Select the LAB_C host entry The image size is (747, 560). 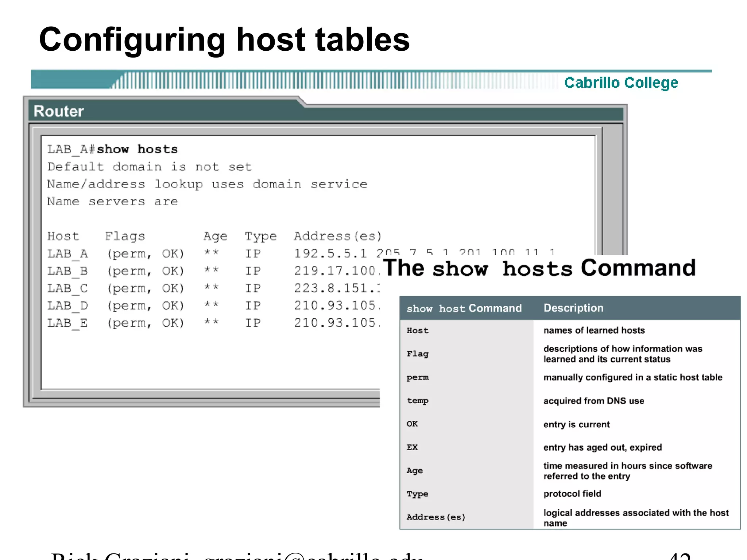pyautogui.click(x=67, y=288)
